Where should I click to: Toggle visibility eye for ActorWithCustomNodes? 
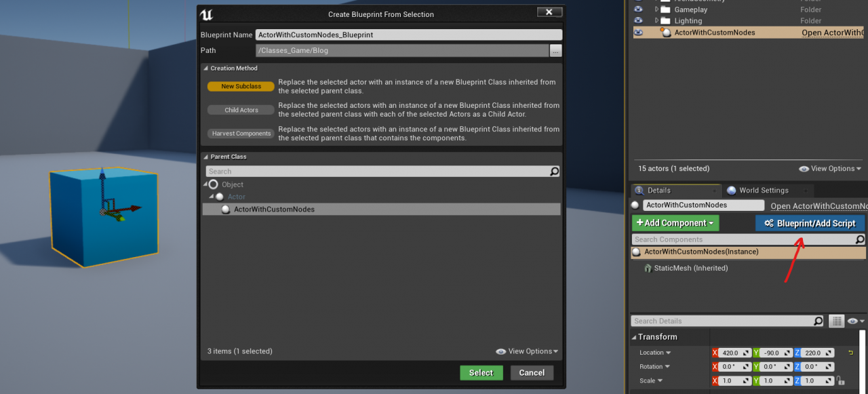tap(637, 33)
